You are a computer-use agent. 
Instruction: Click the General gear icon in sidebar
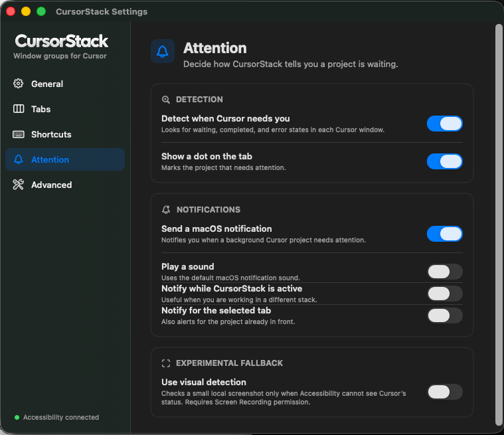pos(18,84)
